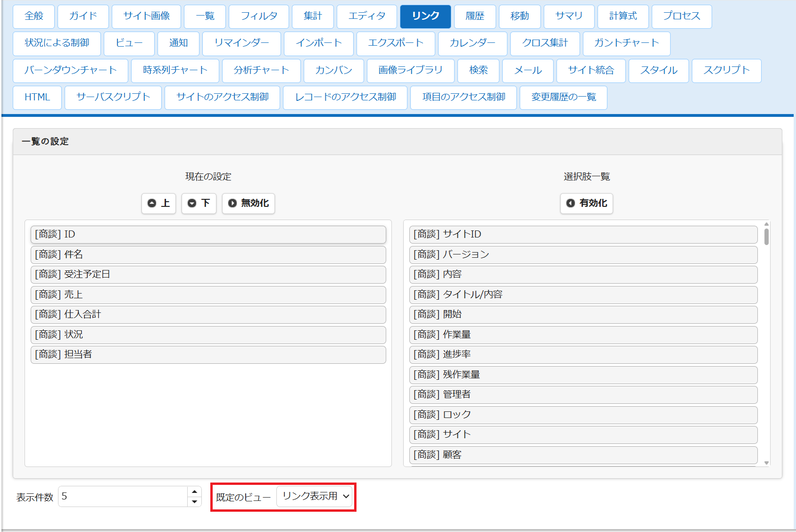Open the スクリプト tab
Image resolution: width=796 pixels, height=532 pixels.
coord(726,71)
